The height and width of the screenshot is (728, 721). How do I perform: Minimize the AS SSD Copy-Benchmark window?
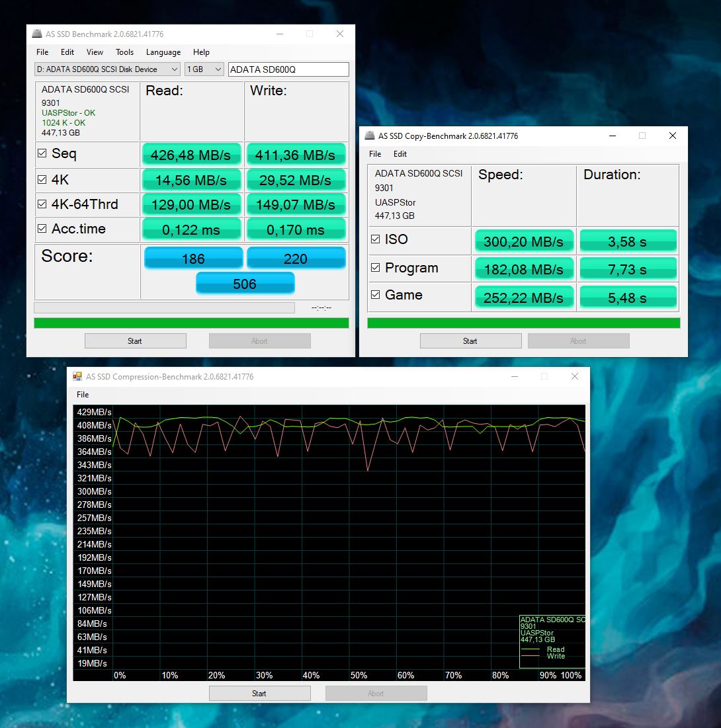[613, 136]
